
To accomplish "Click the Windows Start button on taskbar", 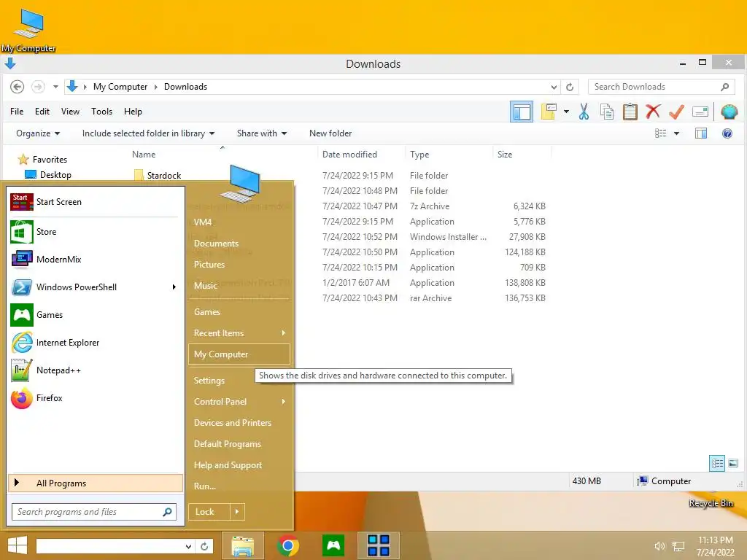I will (x=18, y=545).
